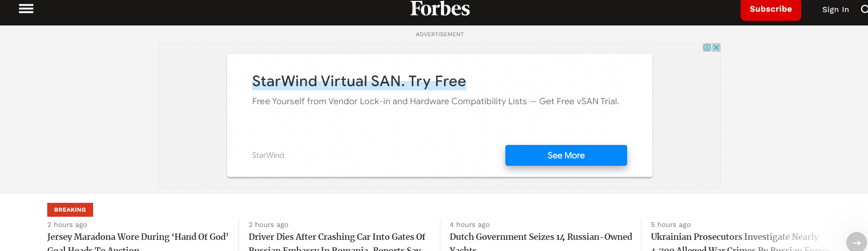Read Dutch Government Seizes Yachts article

[x=541, y=237]
